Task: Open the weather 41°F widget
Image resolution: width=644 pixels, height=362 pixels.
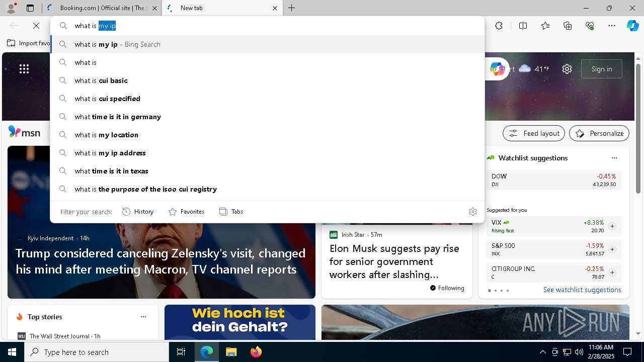Action: click(534, 69)
